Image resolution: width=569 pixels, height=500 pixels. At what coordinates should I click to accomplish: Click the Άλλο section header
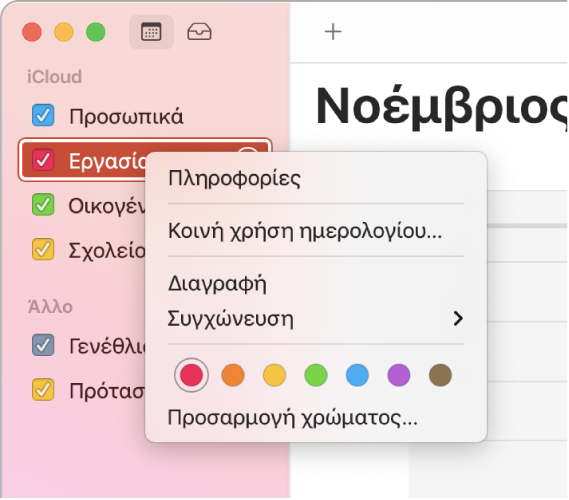[50, 306]
